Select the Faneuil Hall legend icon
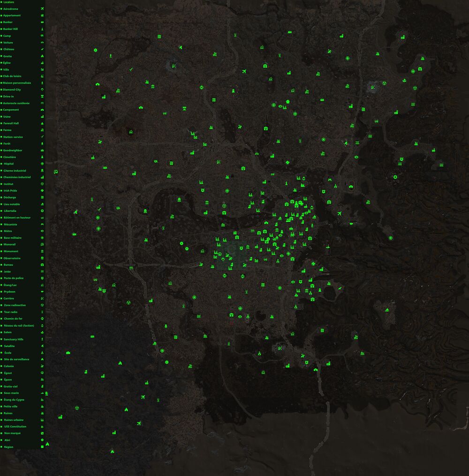The image size is (469, 476). pos(42,123)
